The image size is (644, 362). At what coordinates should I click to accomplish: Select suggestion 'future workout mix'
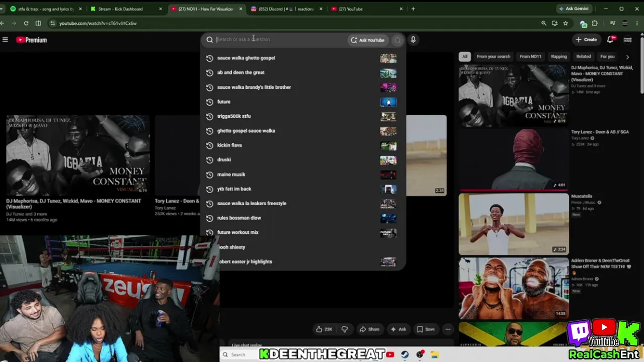click(302, 233)
